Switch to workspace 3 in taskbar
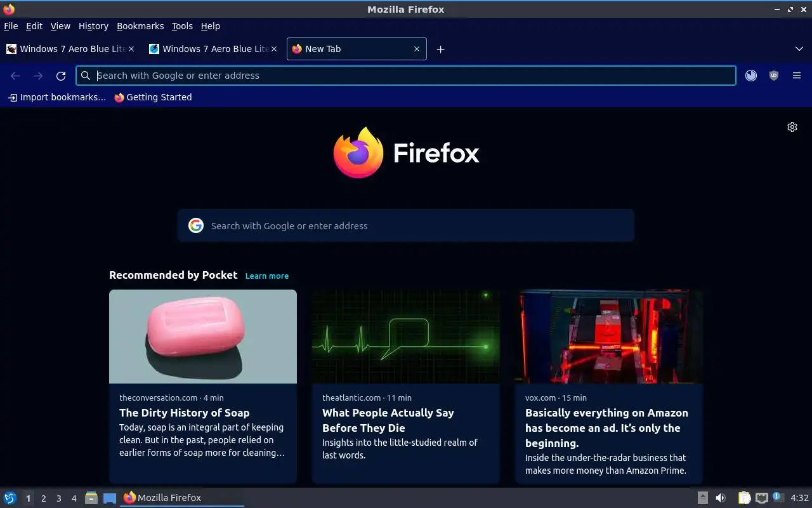Image resolution: width=812 pixels, height=508 pixels. 59,498
